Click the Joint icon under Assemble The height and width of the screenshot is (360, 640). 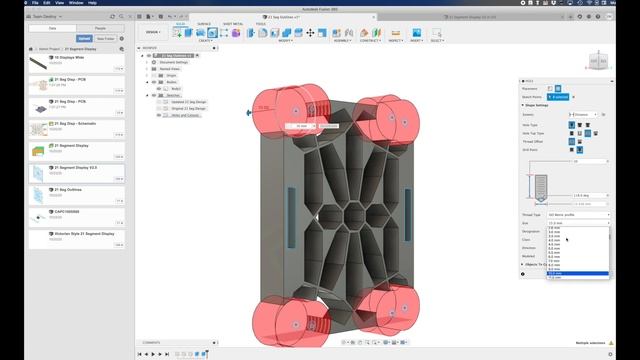tap(349, 33)
